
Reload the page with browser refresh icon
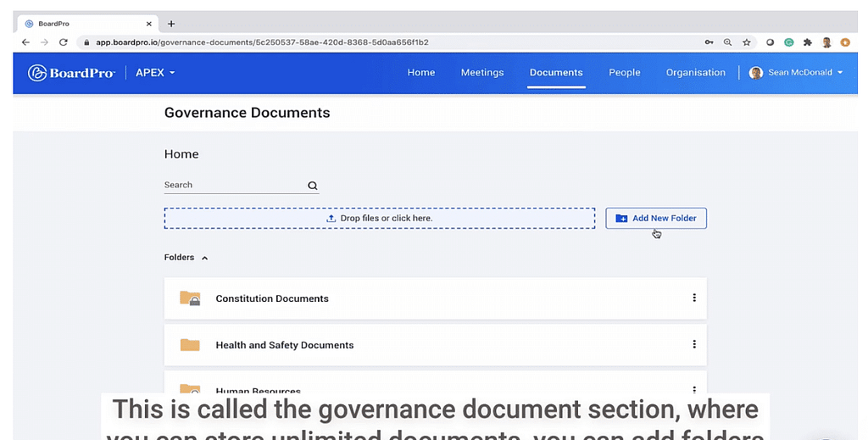tap(63, 42)
